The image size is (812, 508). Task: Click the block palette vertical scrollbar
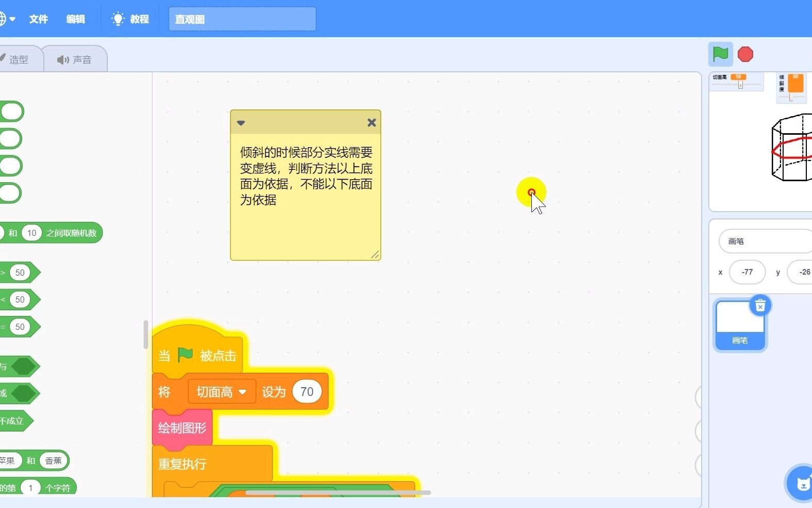[x=145, y=335]
